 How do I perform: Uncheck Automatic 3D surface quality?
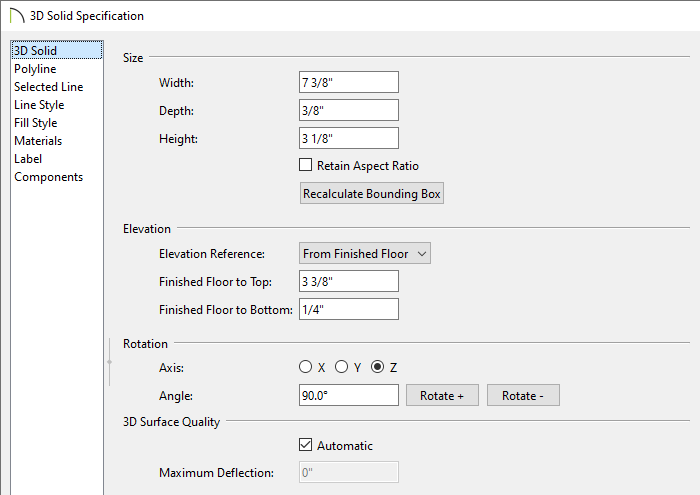click(306, 445)
